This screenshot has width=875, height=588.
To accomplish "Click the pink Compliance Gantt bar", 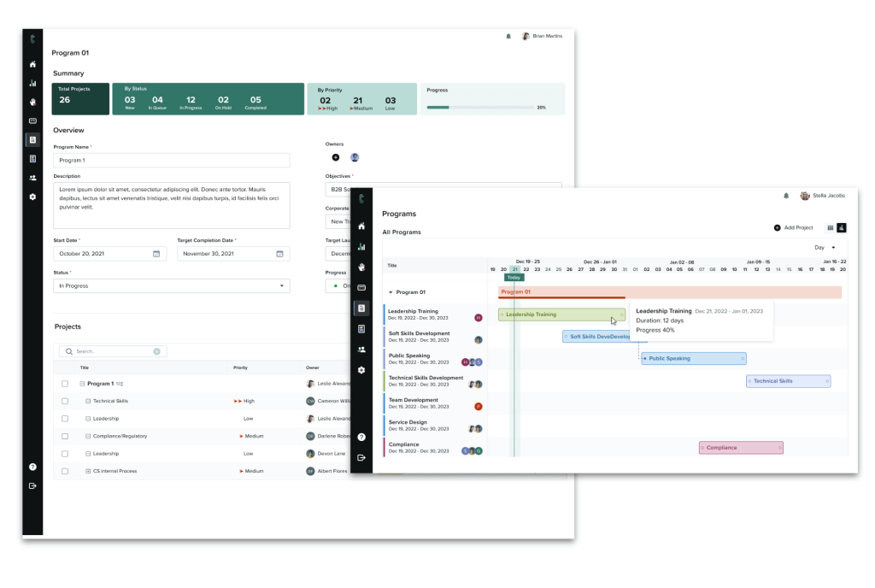I will 740,447.
